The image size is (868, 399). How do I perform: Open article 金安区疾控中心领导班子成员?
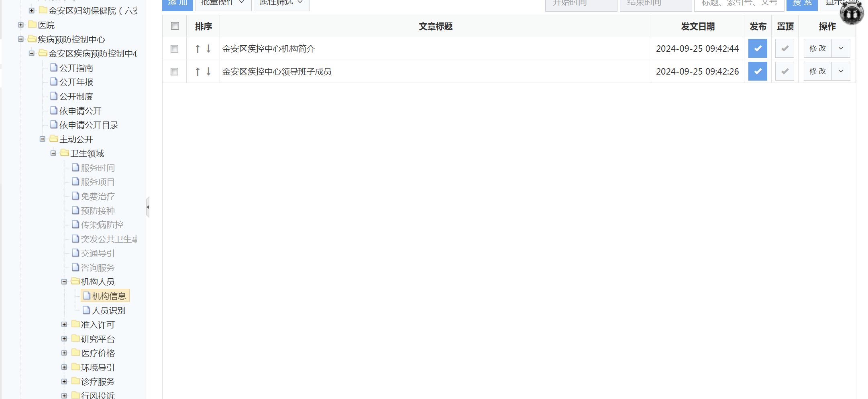[x=277, y=72]
